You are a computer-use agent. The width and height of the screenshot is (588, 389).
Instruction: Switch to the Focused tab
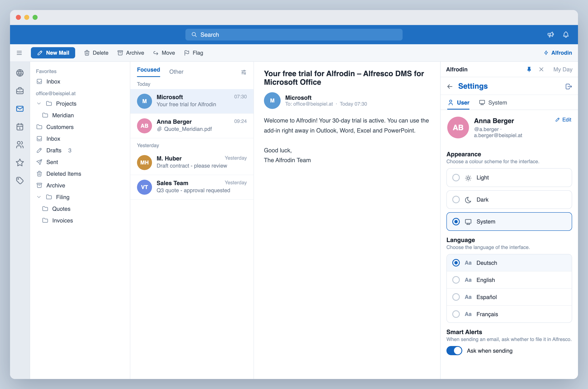[148, 70]
